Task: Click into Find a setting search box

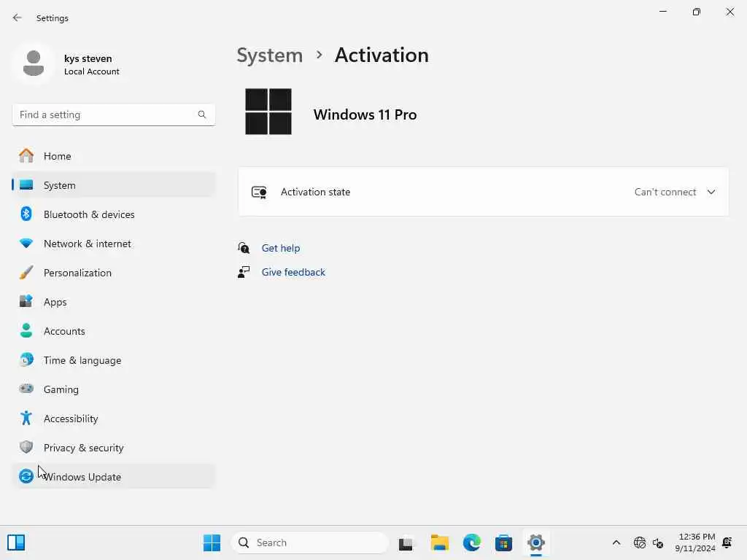Action: coord(113,114)
